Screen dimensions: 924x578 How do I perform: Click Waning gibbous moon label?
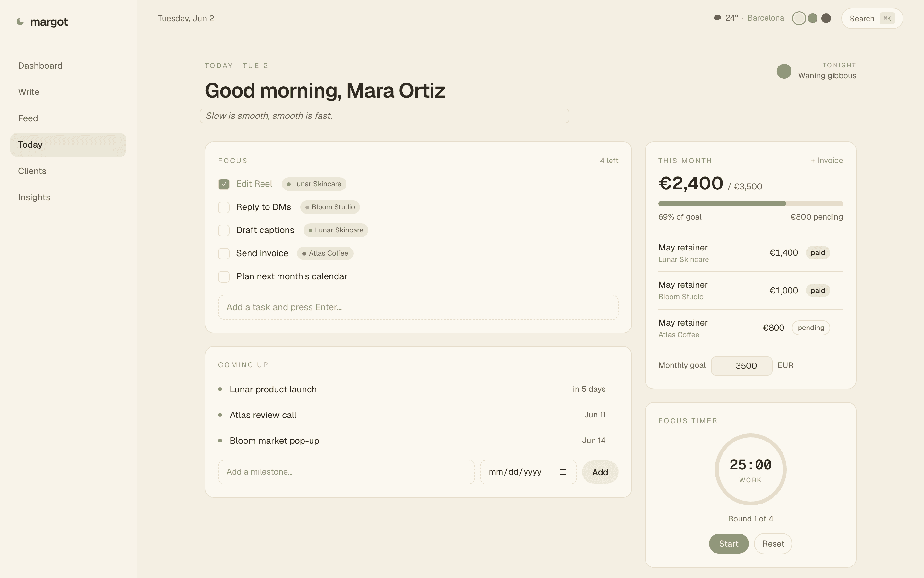(827, 76)
